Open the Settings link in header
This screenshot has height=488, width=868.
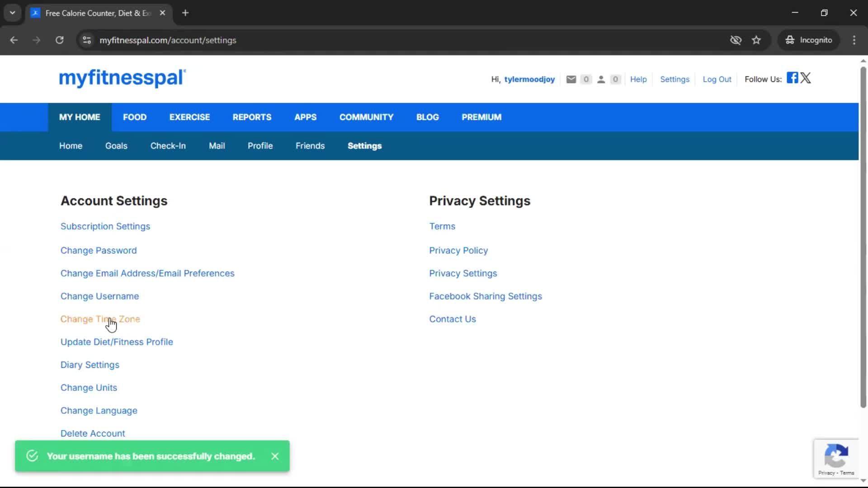tap(675, 80)
